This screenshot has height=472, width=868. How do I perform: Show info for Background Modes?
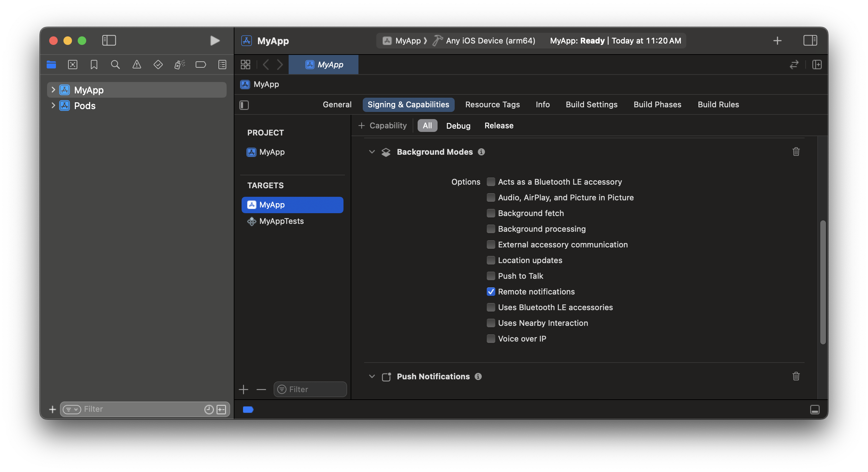tap(481, 152)
